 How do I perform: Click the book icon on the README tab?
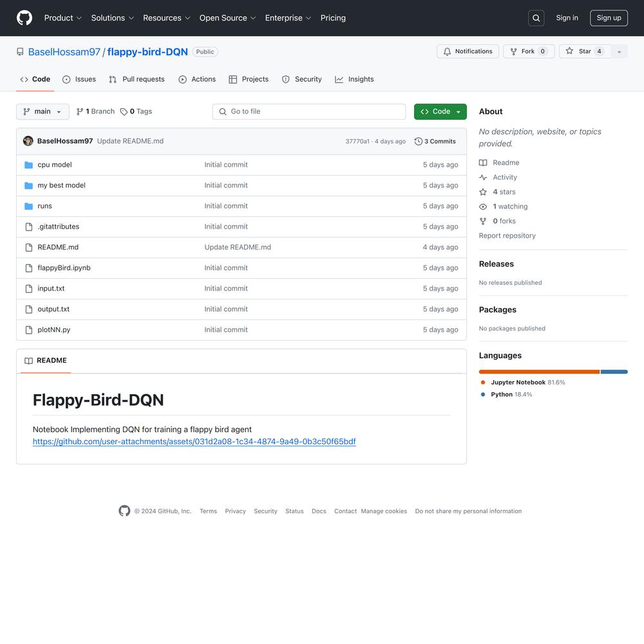(x=28, y=361)
